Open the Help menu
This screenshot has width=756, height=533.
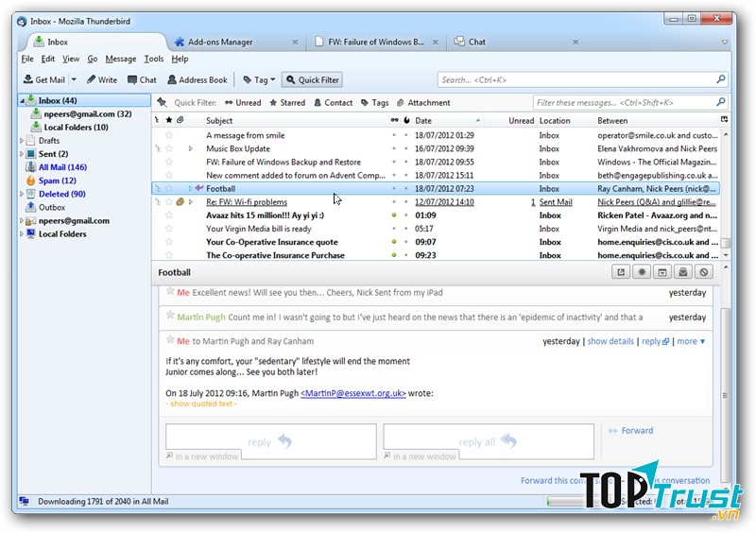(x=180, y=59)
